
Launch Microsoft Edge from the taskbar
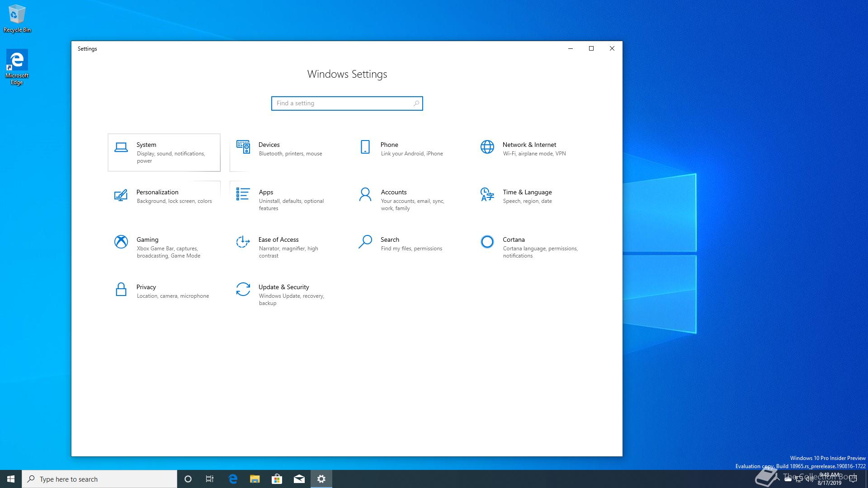tap(233, 479)
